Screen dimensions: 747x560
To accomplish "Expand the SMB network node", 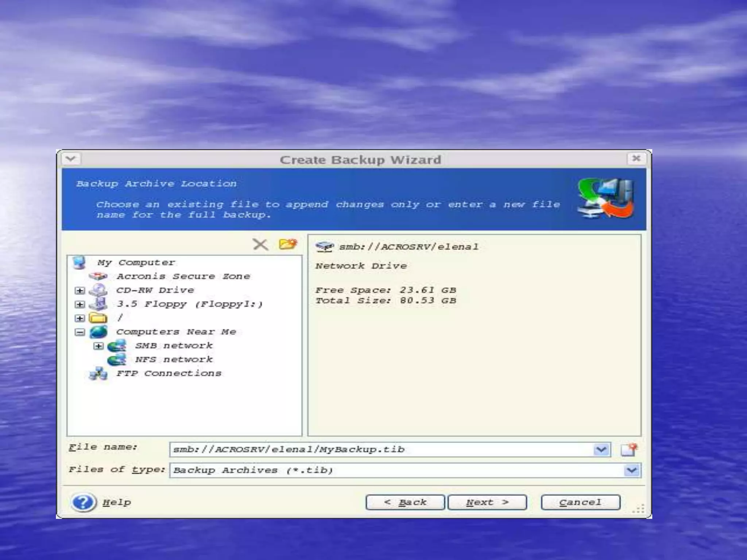I will (98, 346).
